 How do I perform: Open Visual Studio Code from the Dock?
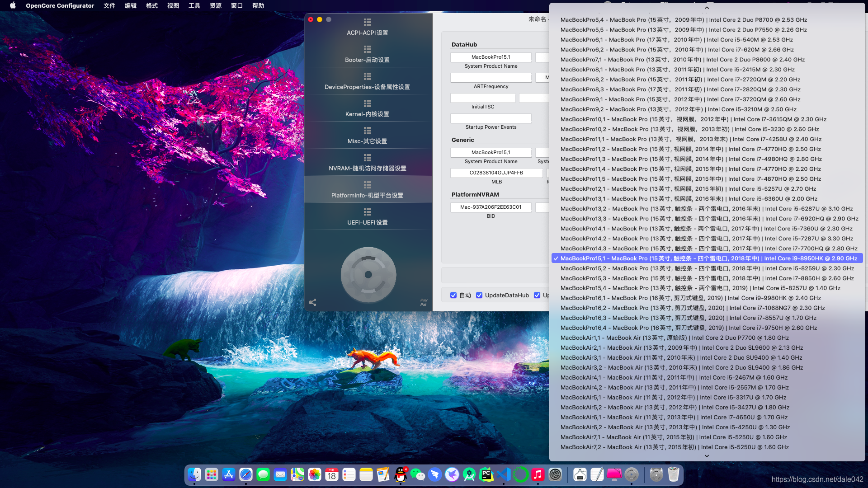tap(504, 474)
